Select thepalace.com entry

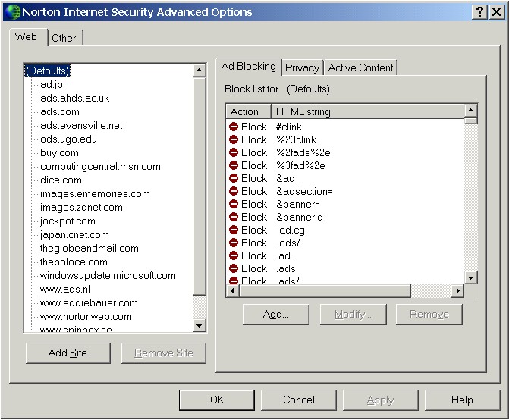(x=74, y=262)
